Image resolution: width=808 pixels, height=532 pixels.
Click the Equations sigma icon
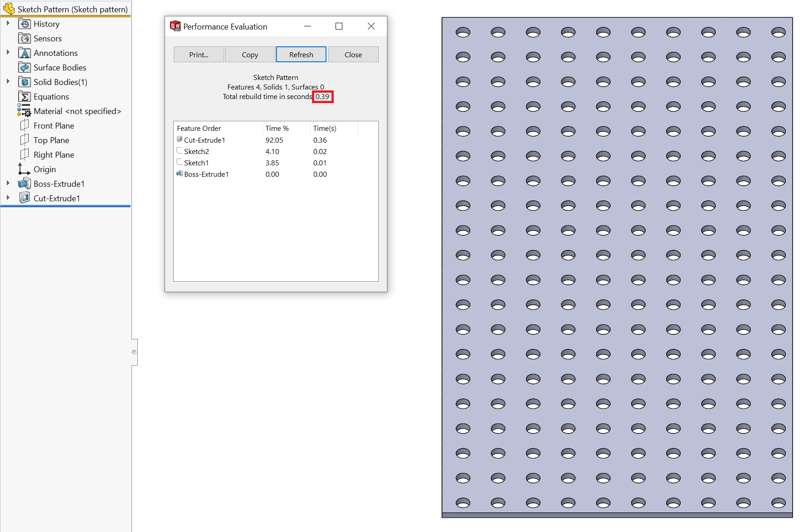tap(25, 97)
